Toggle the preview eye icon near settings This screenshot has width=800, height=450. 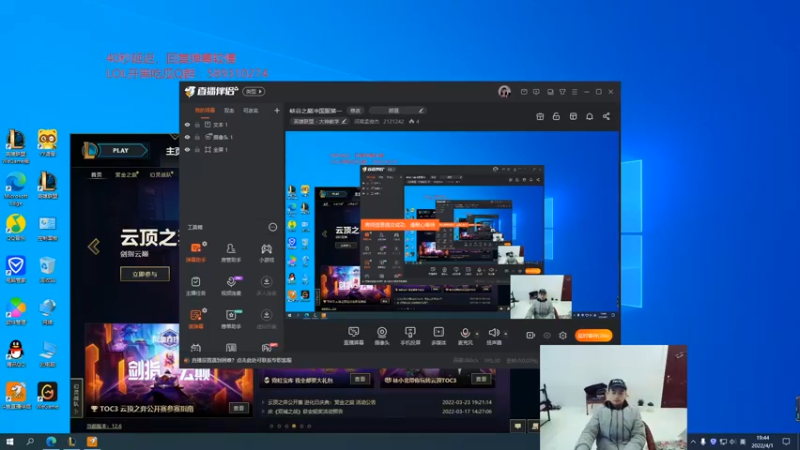[x=547, y=335]
